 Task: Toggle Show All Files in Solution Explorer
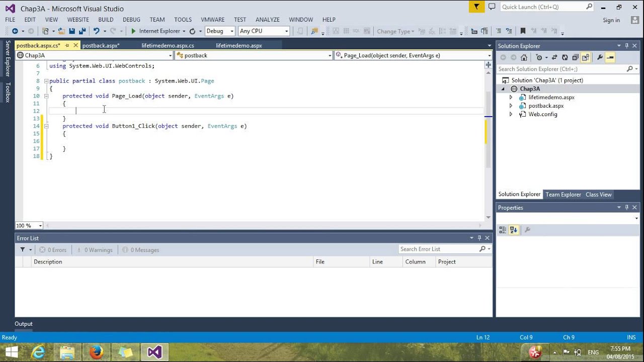[x=585, y=57]
